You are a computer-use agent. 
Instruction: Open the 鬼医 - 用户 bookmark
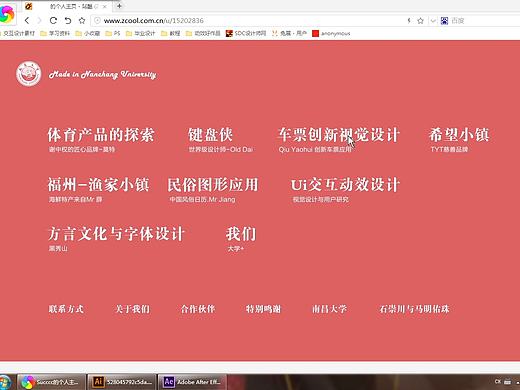tap(289, 33)
